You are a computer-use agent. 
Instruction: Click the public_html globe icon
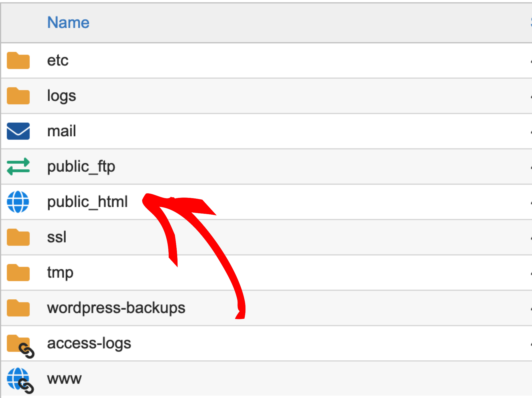(18, 202)
